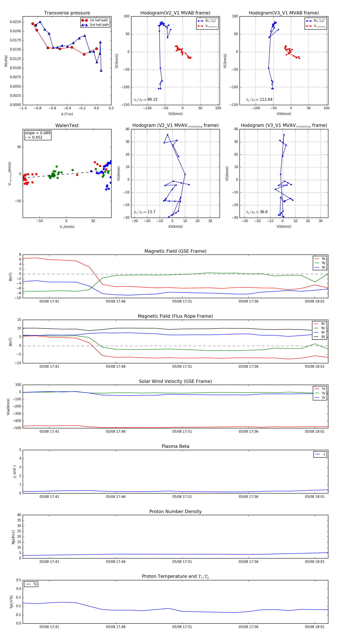This screenshot has width=351, height=644.
Task: Click the 'WalenTest' plot title
Action: (67, 125)
